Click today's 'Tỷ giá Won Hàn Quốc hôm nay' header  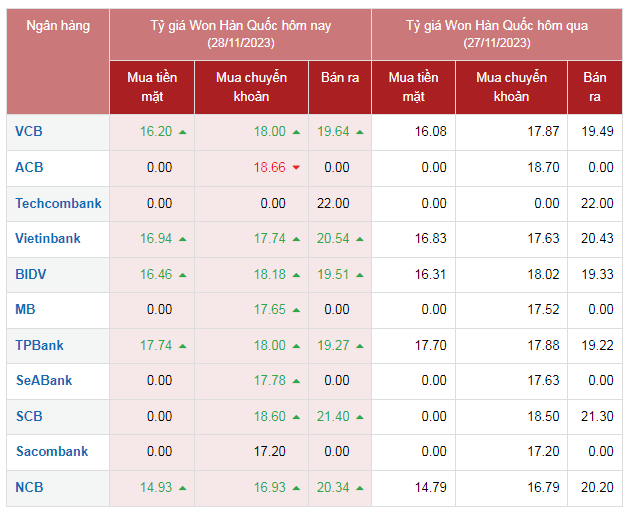coord(240,33)
